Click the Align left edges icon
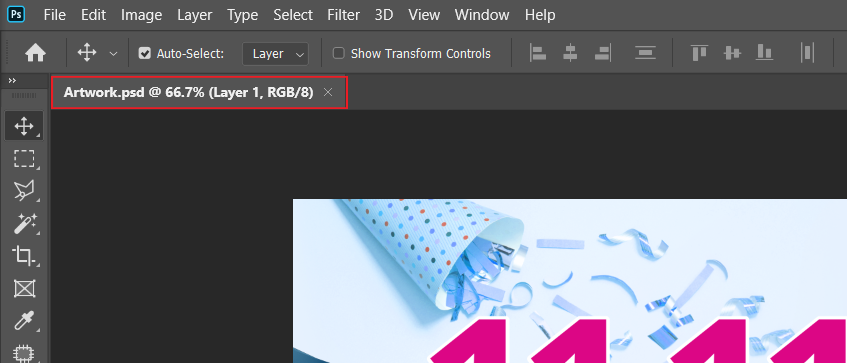This screenshot has height=363, width=847. [538, 53]
